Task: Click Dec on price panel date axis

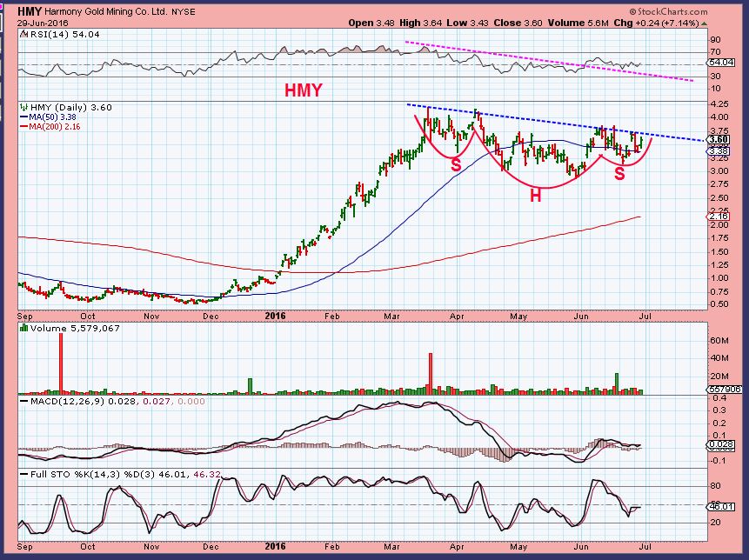Action: (x=211, y=316)
